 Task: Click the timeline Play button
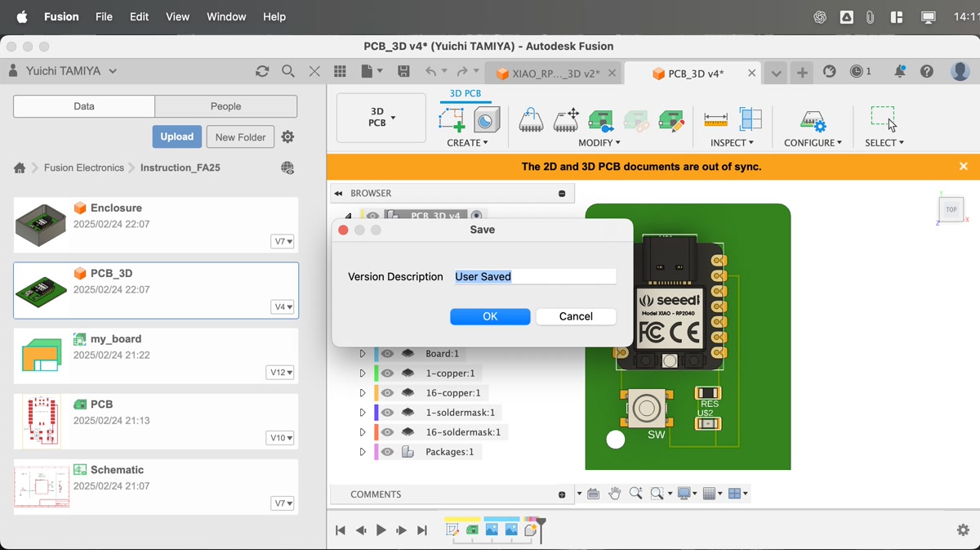pos(381,530)
